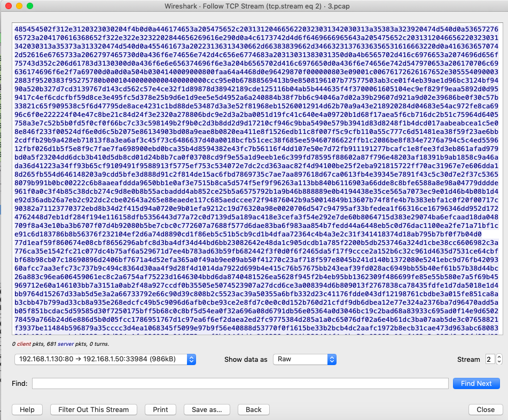Click hex line starting 8079b991b0bc00222
This screenshot has width=508, height=420.
(x=256, y=183)
